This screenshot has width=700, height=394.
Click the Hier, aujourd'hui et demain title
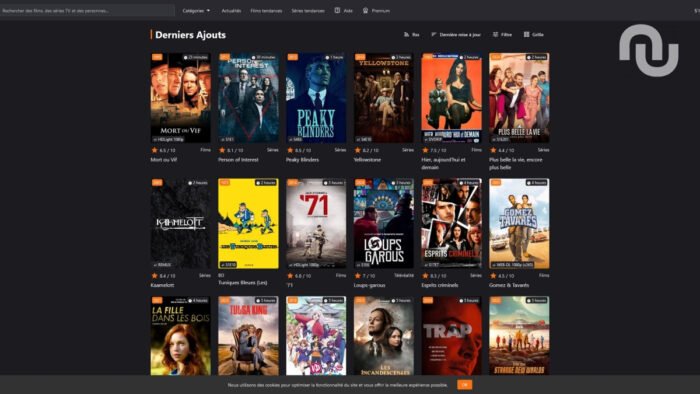(x=443, y=163)
